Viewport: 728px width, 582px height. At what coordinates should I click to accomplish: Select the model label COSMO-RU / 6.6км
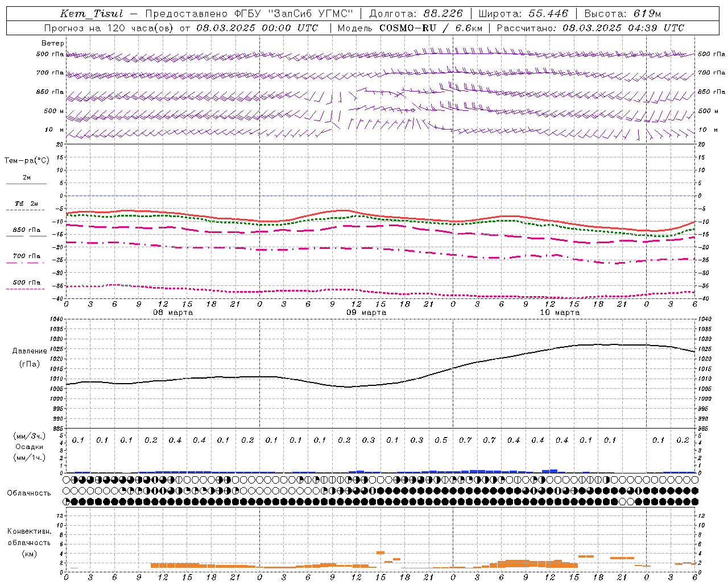(431, 28)
